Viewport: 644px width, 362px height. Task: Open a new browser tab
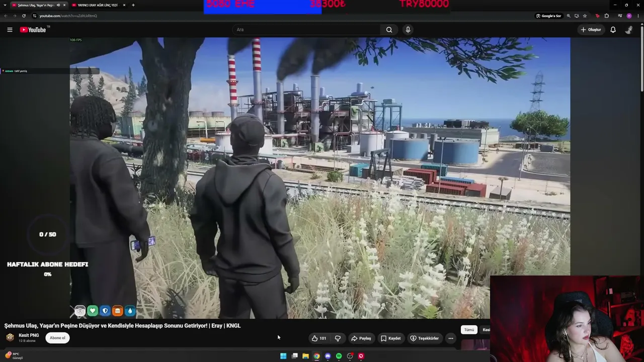point(133,5)
